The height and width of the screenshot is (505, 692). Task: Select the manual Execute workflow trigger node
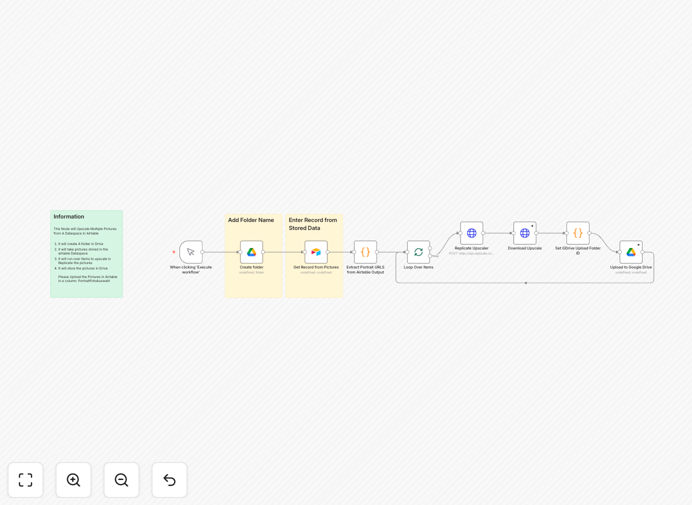coord(191,252)
